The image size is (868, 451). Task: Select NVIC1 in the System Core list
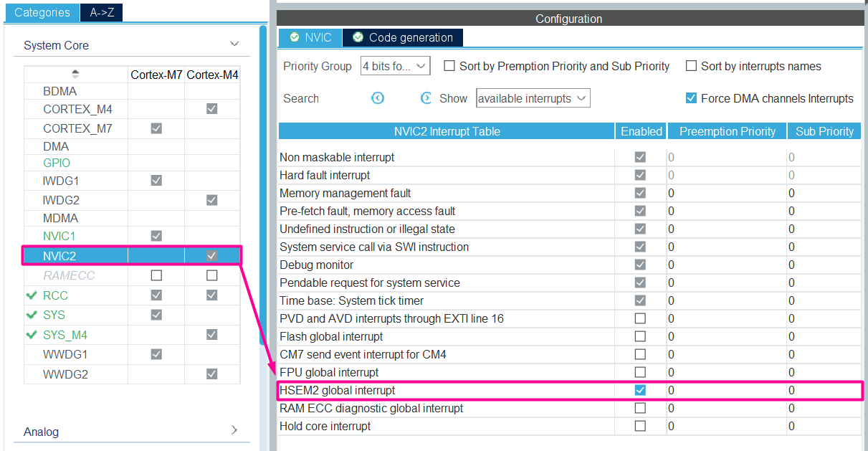pos(57,236)
